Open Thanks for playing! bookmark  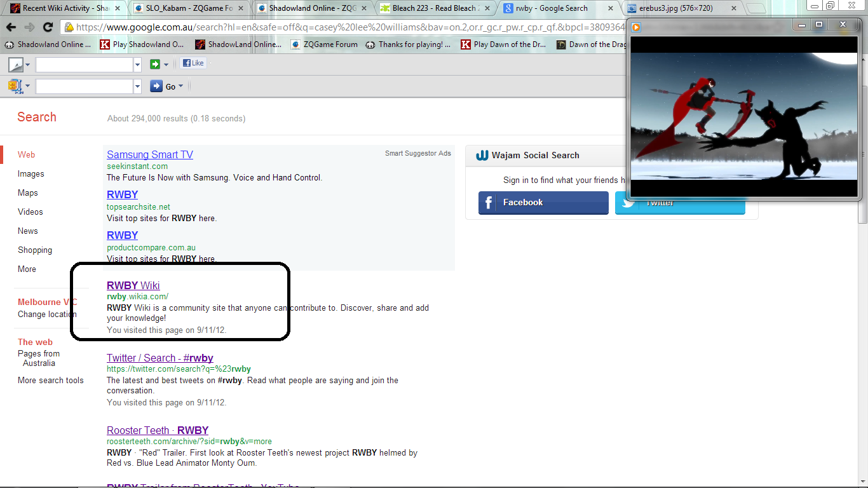pos(408,44)
